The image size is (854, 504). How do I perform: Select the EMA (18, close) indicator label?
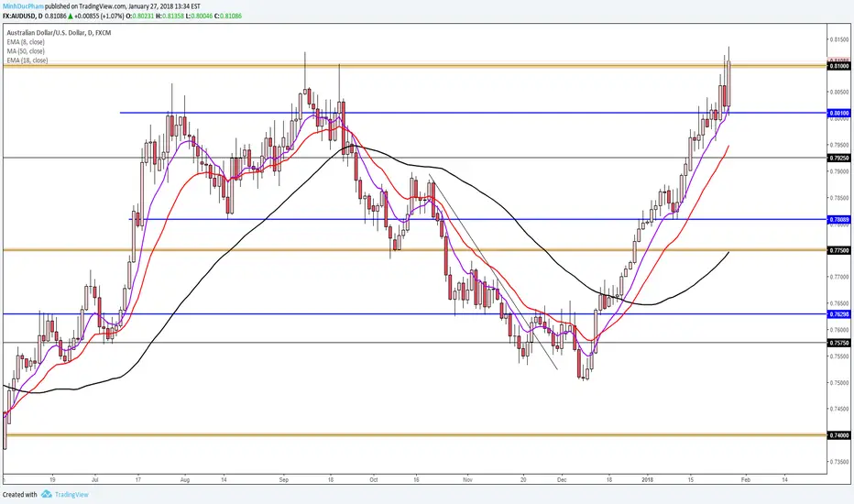pyautogui.click(x=27, y=60)
